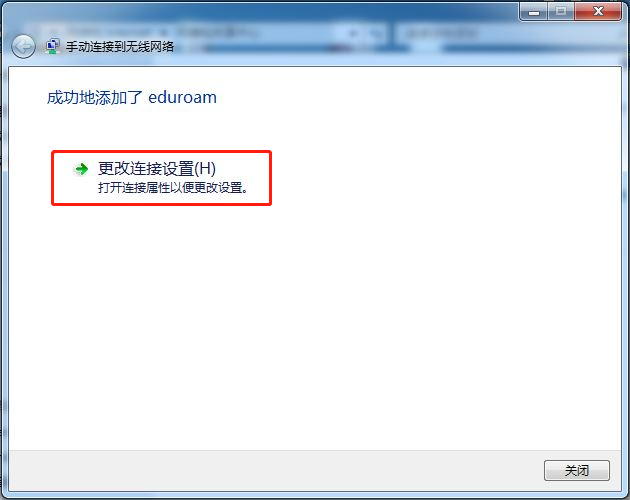Viewport: 630px width, 500px height.
Task: Click the word eduroam in heading
Action: (182, 98)
